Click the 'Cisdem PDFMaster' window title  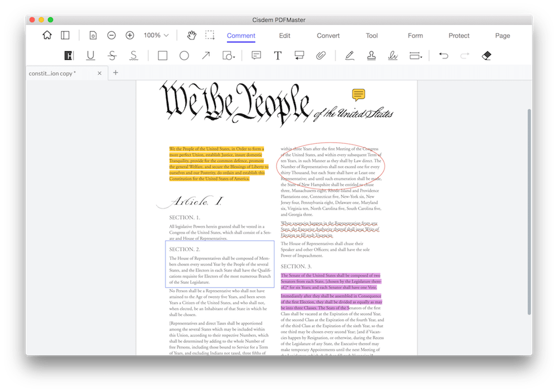[278, 20]
